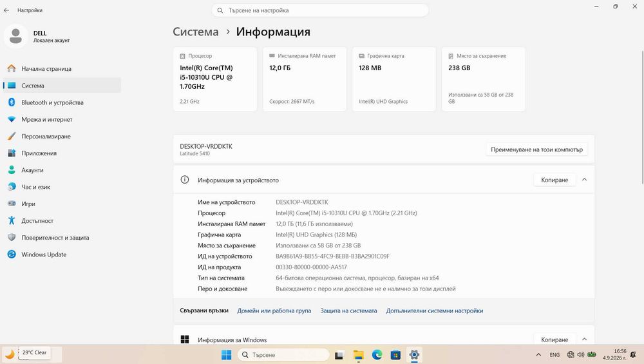Open Приложения settings
Image resolution: width=644 pixels, height=364 pixels.
[62, 153]
